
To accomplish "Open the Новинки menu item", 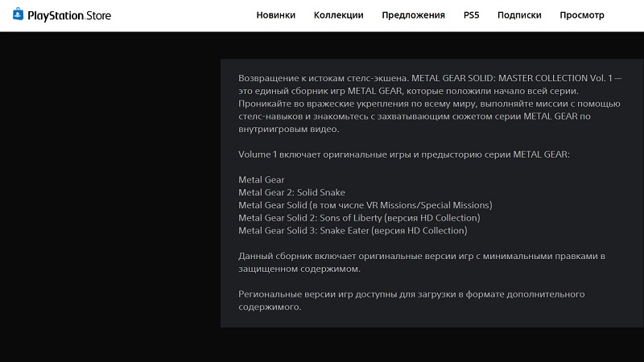I will [x=275, y=15].
